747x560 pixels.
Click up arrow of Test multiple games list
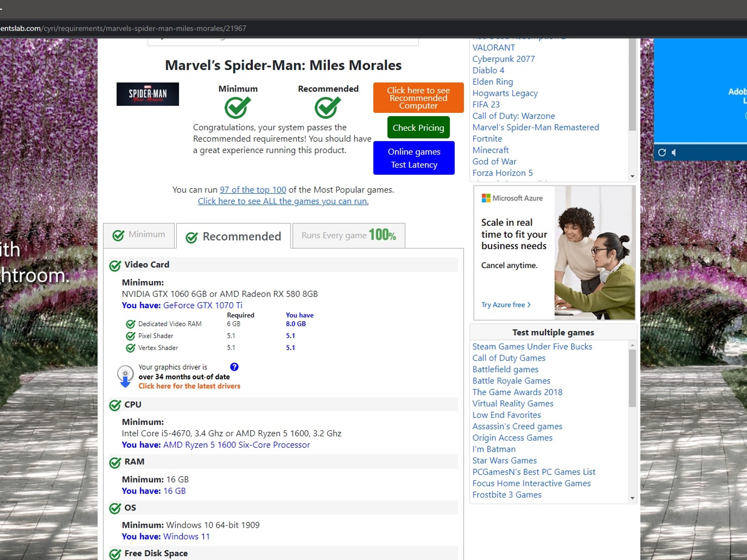click(x=632, y=345)
